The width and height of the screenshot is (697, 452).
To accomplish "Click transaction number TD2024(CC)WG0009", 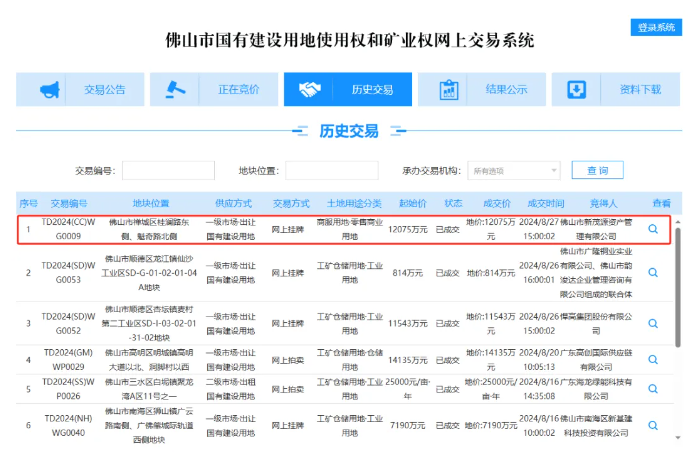I will click(x=69, y=229).
